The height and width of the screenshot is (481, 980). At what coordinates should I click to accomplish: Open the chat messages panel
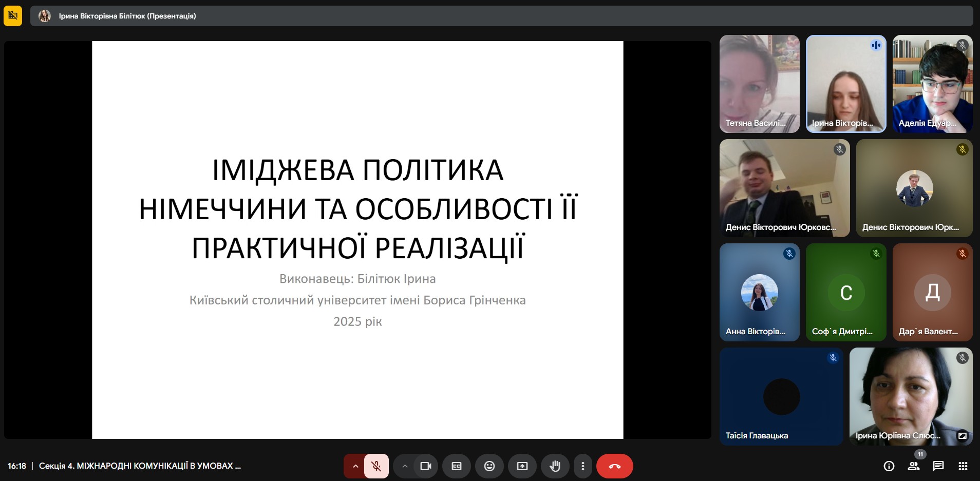(x=938, y=466)
